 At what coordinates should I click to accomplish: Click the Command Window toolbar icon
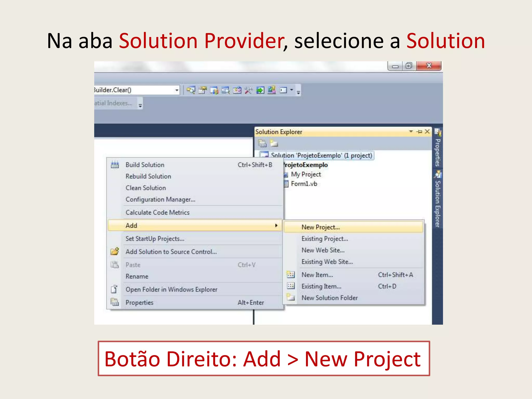[283, 90]
